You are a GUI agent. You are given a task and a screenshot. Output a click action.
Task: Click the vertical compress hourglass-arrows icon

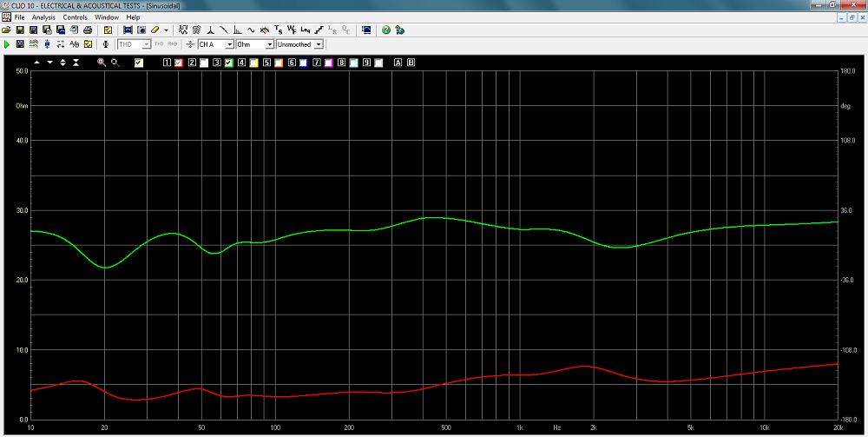pos(76,63)
